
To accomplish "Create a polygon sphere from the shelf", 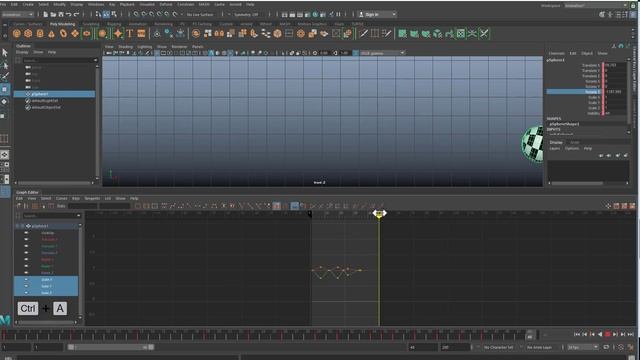I will [16, 34].
